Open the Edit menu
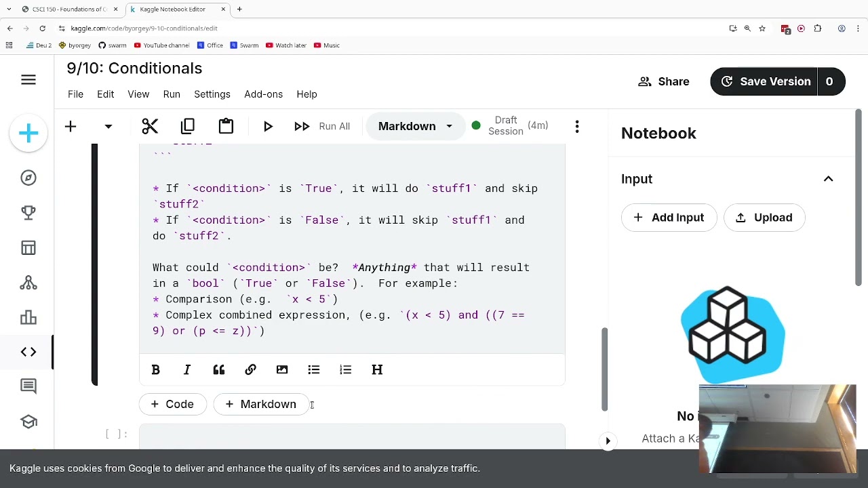This screenshot has height=488, width=868. (x=105, y=94)
